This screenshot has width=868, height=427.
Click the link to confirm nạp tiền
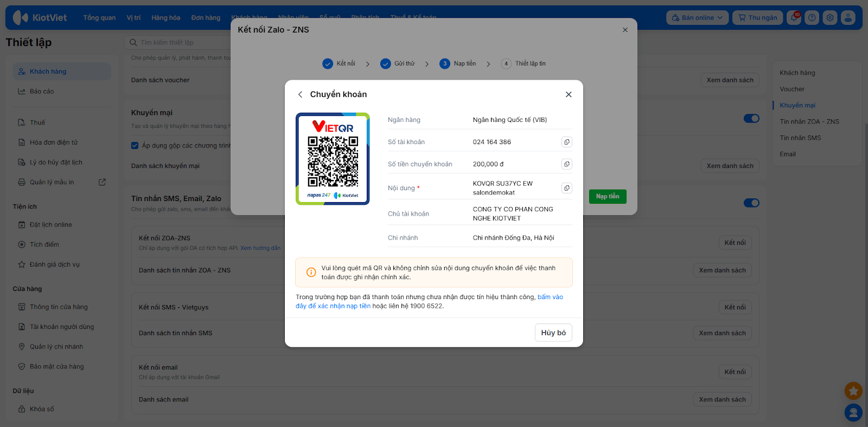tap(430, 301)
